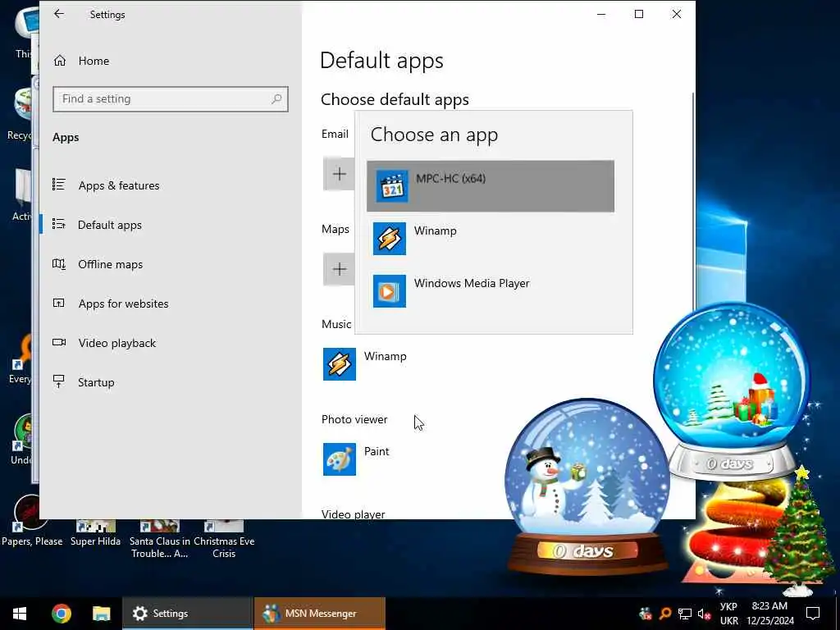Focus the Find a setting search box
The height and width of the screenshot is (630, 840).
[171, 98]
